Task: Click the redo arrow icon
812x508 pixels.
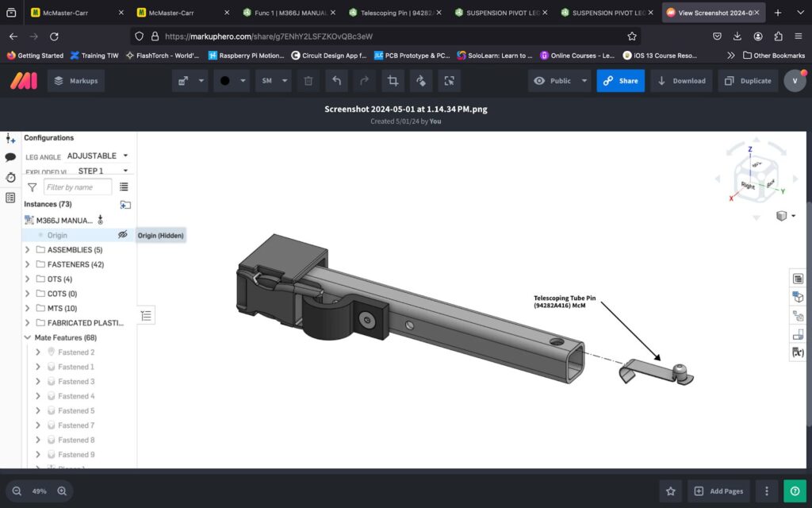Action: pyautogui.click(x=364, y=80)
